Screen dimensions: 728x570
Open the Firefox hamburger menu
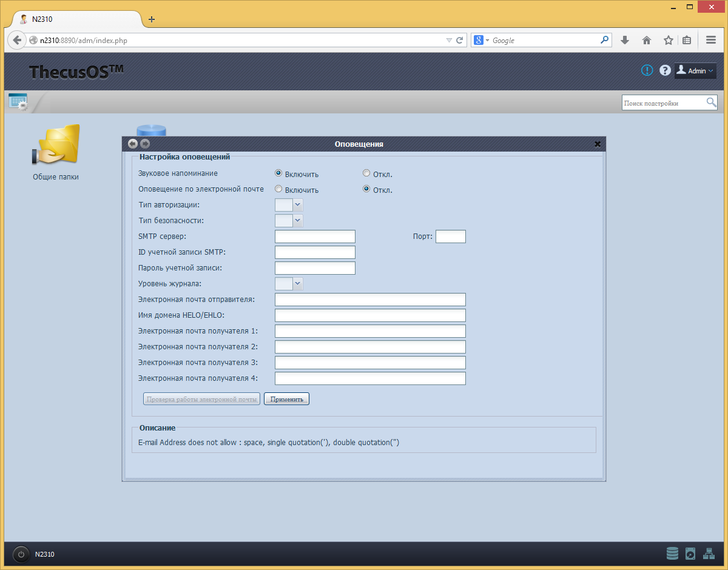click(x=711, y=40)
